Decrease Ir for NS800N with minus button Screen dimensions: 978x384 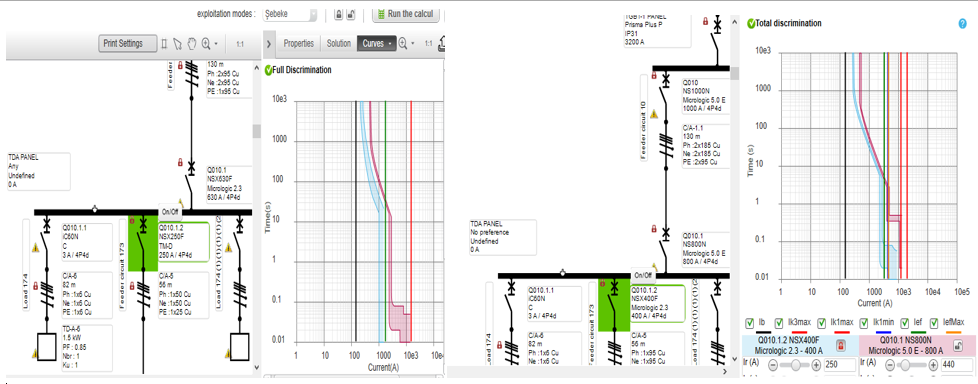890,366
